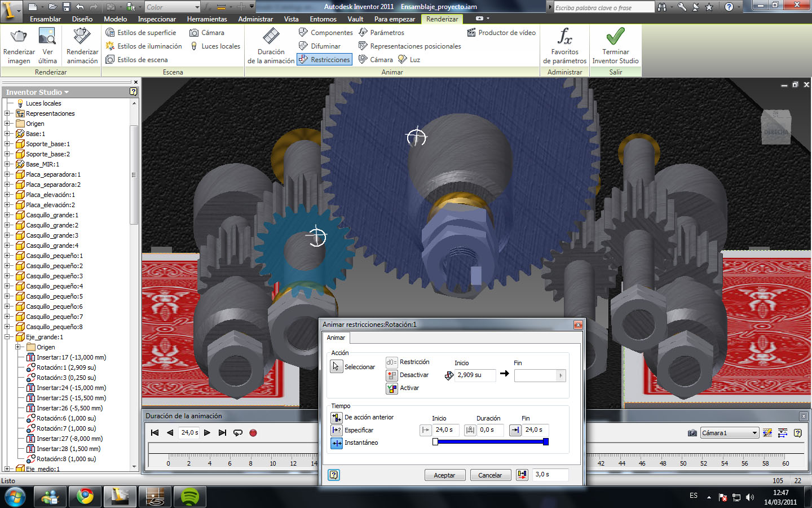Viewport: 812px width, 508px height.
Task: Select the Animar tab in the dialog
Action: pos(336,338)
